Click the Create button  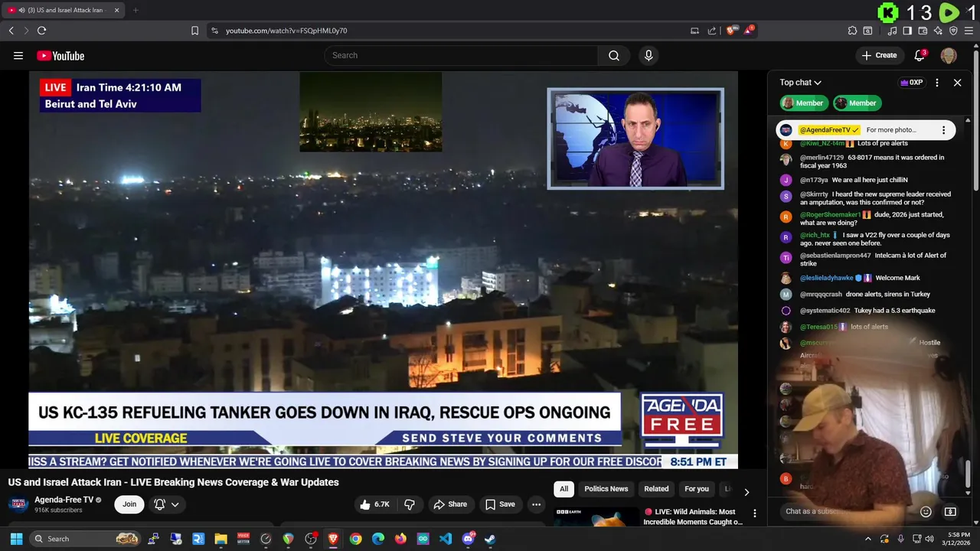point(879,55)
